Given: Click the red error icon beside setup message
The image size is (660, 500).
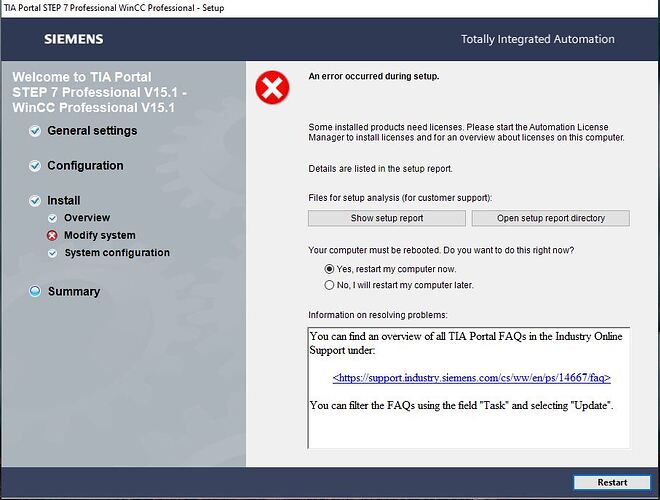Looking at the screenshot, I should point(272,88).
